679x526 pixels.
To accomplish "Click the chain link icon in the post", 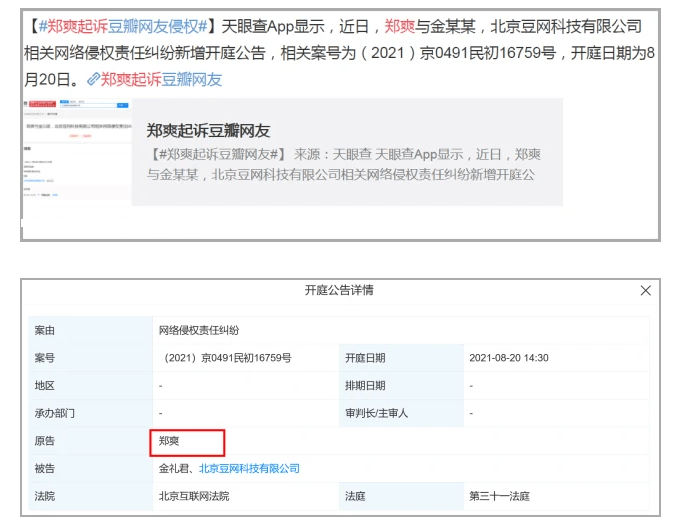I will click(x=93, y=79).
